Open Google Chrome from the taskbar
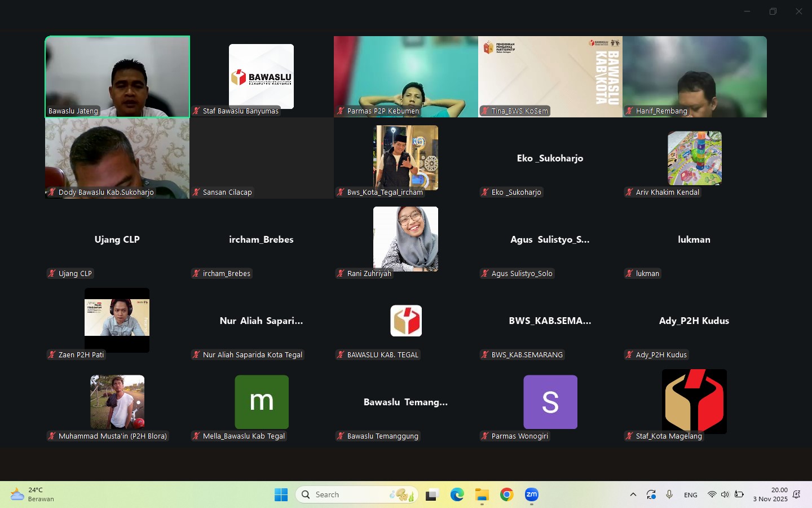812x508 pixels. pos(506,495)
